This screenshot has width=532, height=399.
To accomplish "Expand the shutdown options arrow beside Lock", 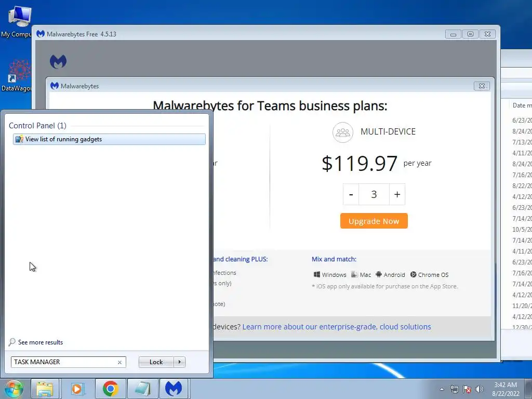I will tap(179, 362).
